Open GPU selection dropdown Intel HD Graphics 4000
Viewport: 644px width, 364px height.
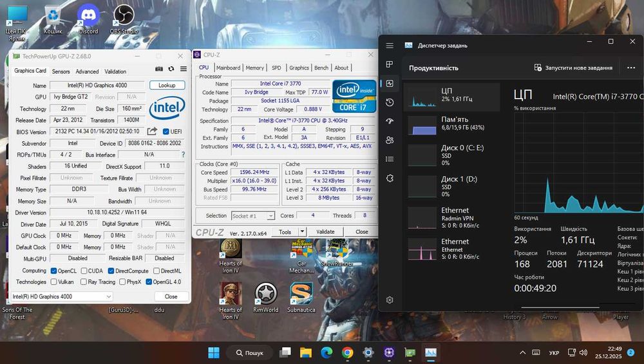tap(62, 296)
